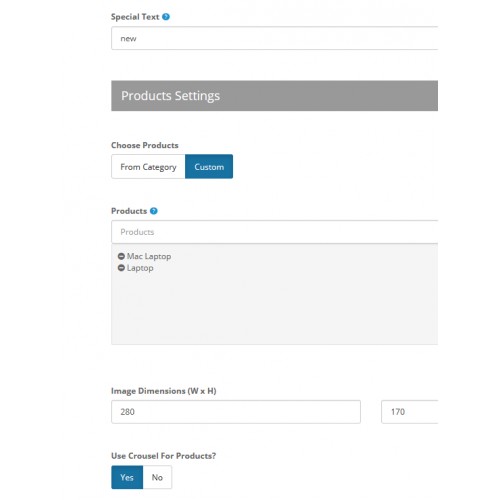Edit the image width field showing 280
The height and width of the screenshot is (500, 500).
tap(236, 412)
